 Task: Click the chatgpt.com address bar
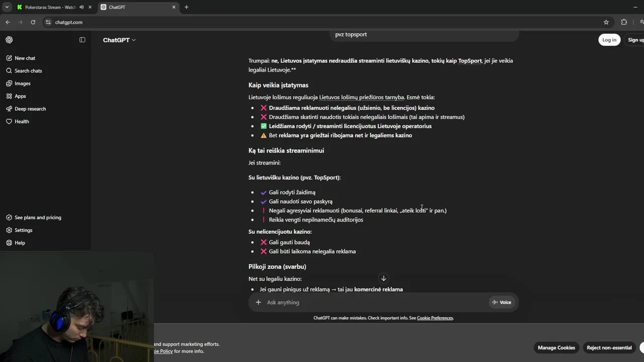click(322, 22)
